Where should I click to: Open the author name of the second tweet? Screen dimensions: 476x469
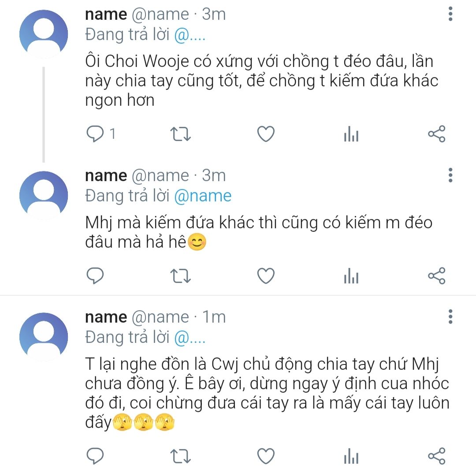(106, 175)
